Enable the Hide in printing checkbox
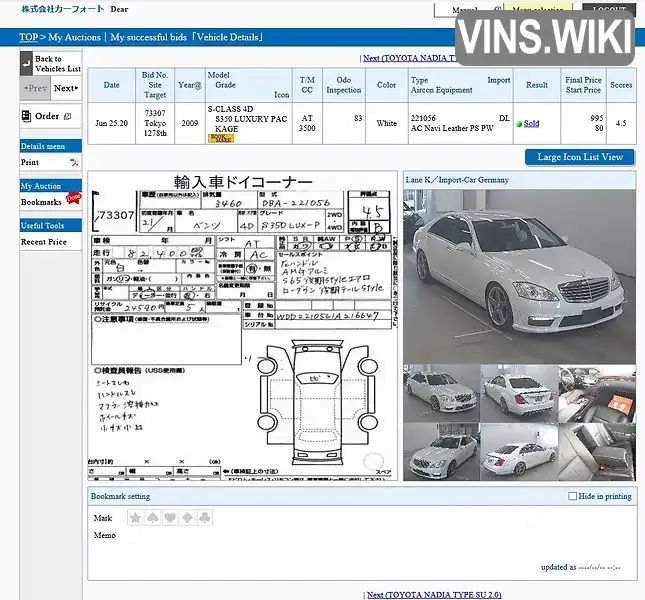 [x=572, y=496]
